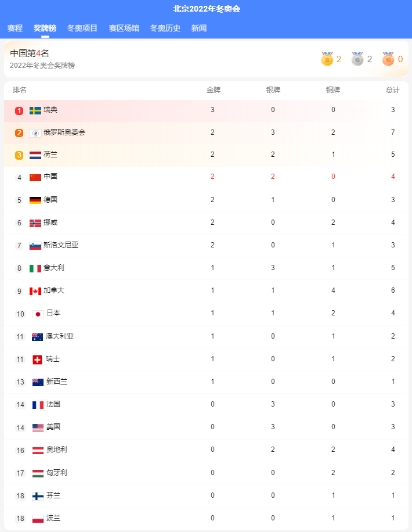
Task: Click the Netherlands flag icon
Action: (x=35, y=156)
